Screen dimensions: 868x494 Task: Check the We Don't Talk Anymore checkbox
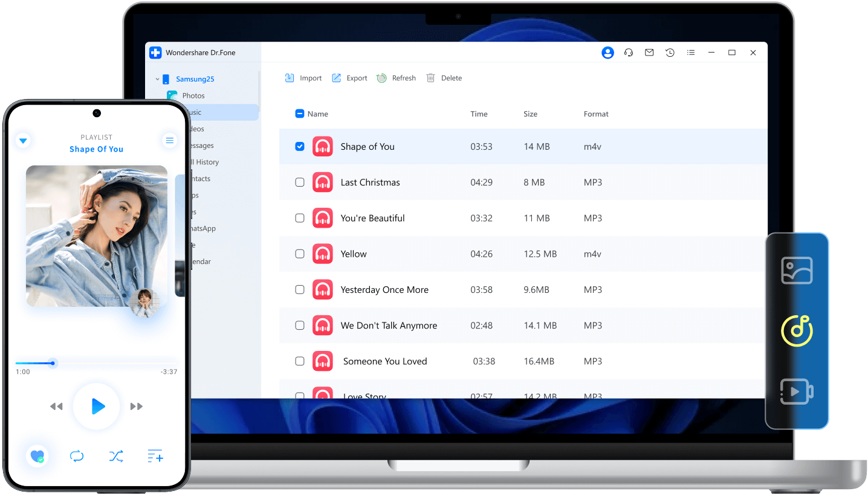coord(300,326)
